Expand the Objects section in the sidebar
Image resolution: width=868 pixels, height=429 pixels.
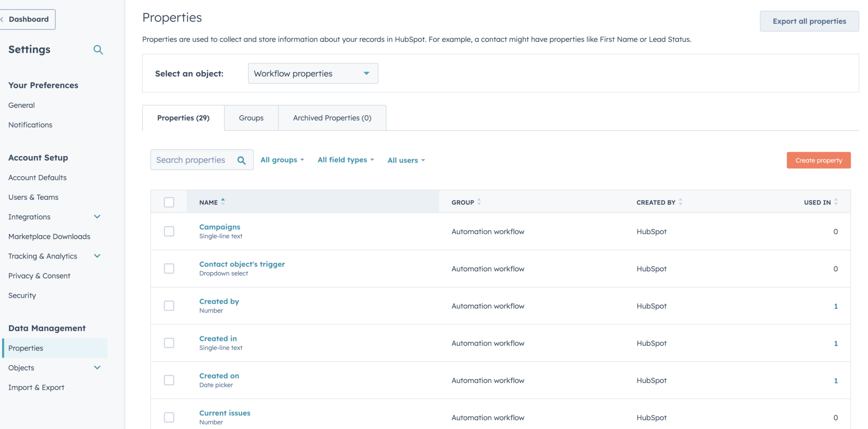(97, 368)
